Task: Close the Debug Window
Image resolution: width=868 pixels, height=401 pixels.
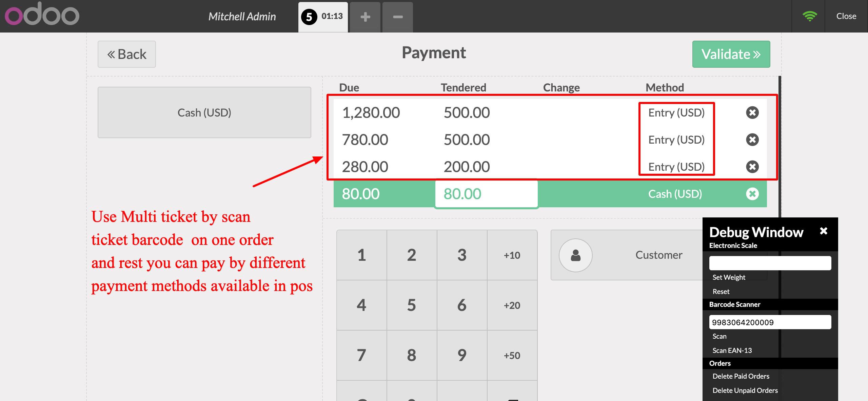Action: [824, 231]
